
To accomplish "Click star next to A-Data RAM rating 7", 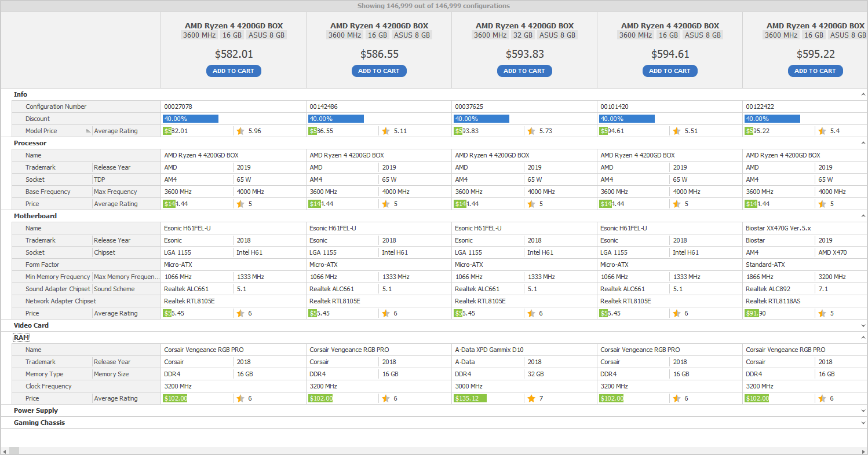I will point(531,398).
